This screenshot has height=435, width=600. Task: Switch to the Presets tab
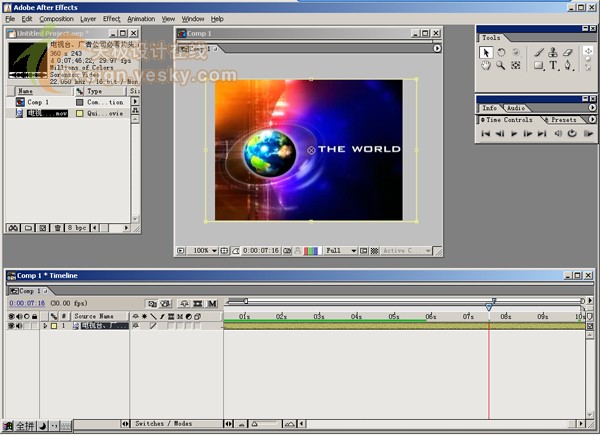point(563,120)
